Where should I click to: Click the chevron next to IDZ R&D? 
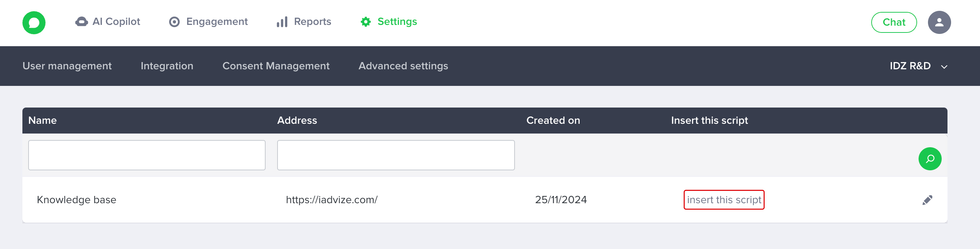pyautogui.click(x=944, y=67)
